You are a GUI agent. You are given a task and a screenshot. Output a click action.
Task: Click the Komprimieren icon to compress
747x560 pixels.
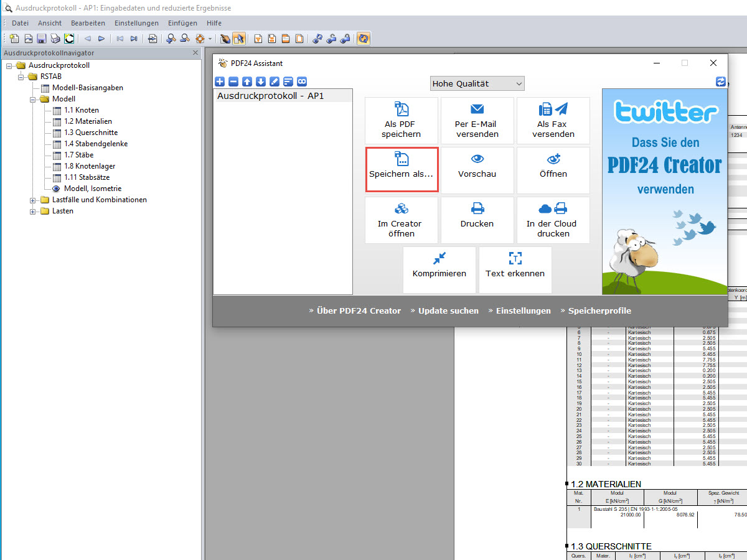pyautogui.click(x=439, y=269)
